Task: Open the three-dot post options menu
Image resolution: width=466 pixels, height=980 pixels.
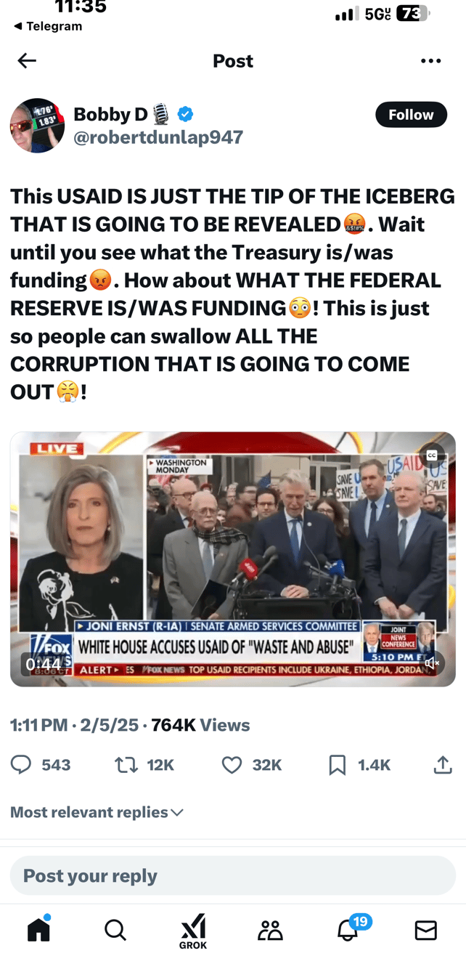Action: pyautogui.click(x=430, y=61)
